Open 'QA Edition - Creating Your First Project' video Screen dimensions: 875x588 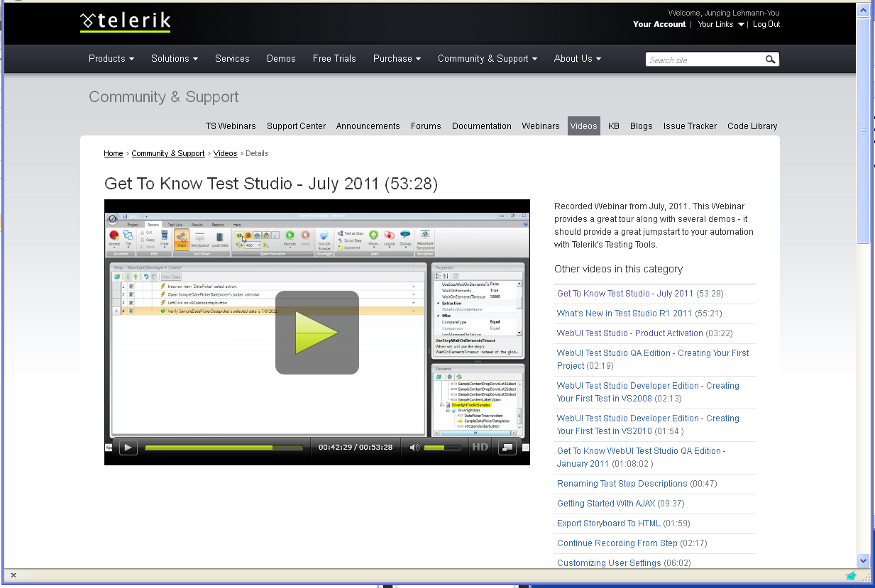pyautogui.click(x=653, y=360)
